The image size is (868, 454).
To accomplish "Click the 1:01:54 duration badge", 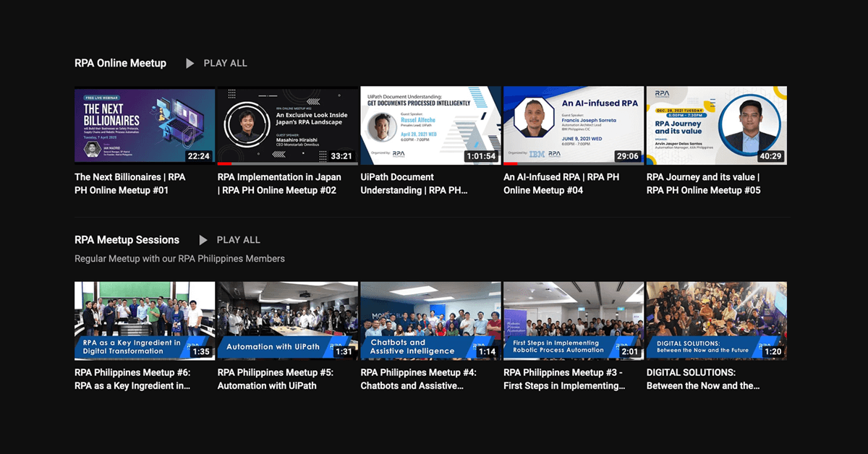I will click(x=481, y=156).
